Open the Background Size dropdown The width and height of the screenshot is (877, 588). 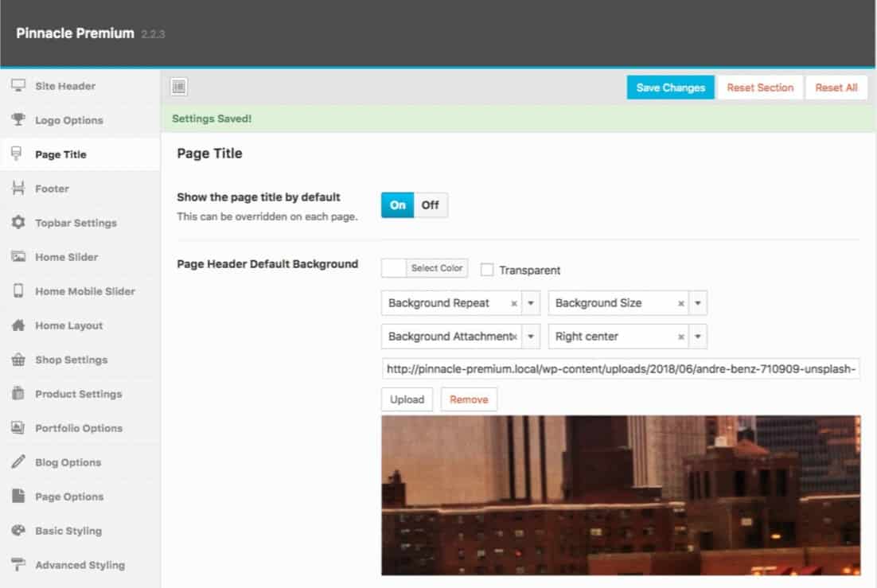coord(697,303)
